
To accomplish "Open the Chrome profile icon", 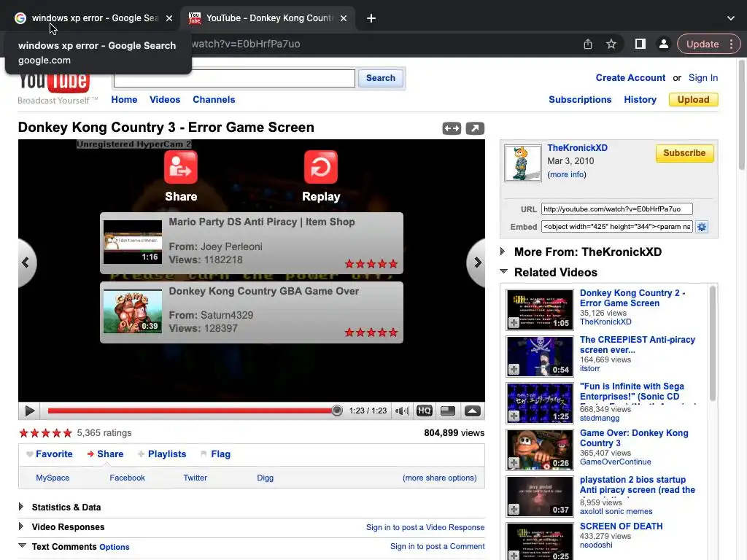I will (663, 44).
